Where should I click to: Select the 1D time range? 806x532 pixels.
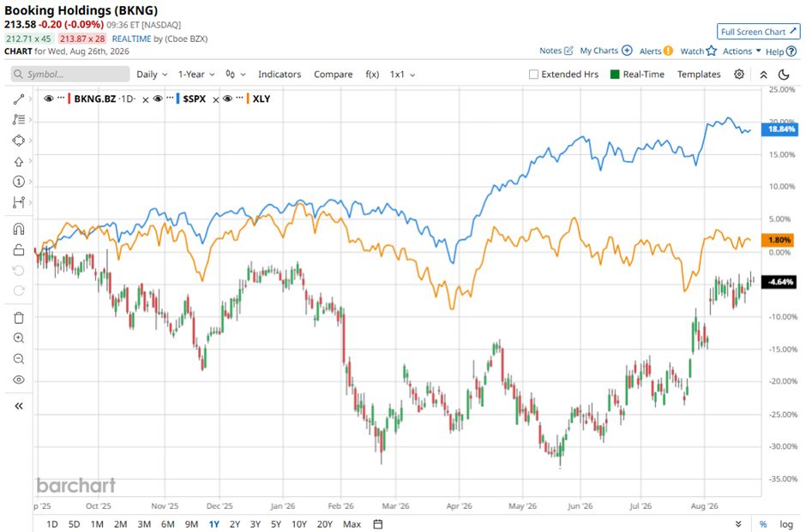(52, 523)
